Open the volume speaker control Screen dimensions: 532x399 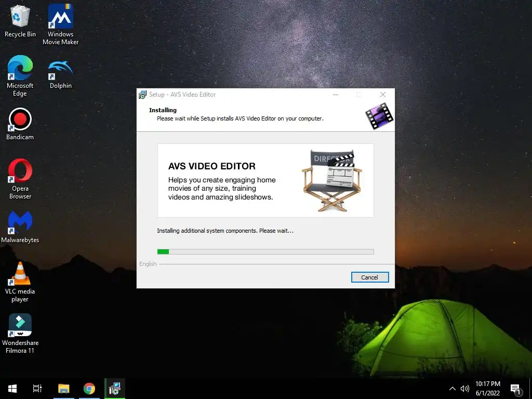(x=465, y=389)
